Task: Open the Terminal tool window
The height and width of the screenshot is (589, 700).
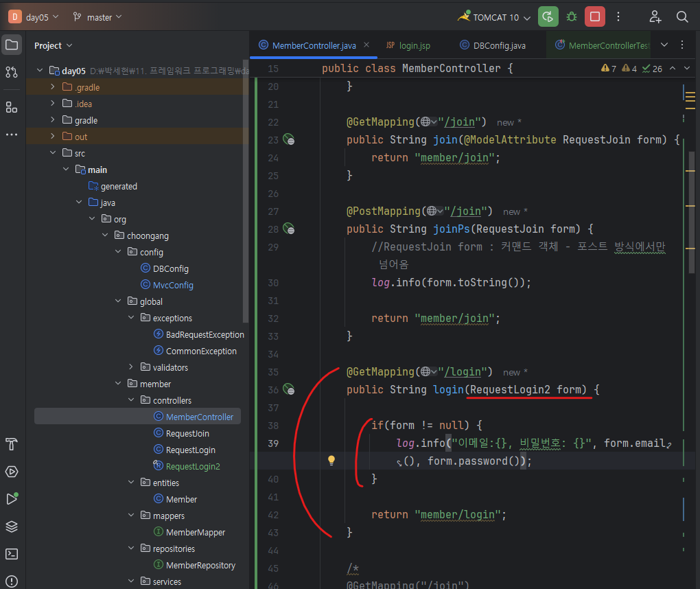Action: 12,554
